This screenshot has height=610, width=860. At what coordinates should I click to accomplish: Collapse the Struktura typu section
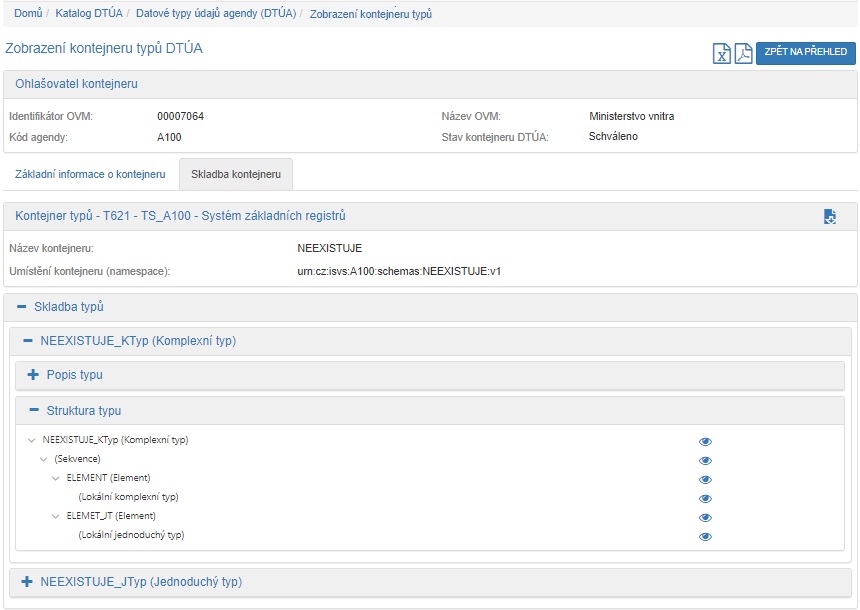pyautogui.click(x=33, y=410)
